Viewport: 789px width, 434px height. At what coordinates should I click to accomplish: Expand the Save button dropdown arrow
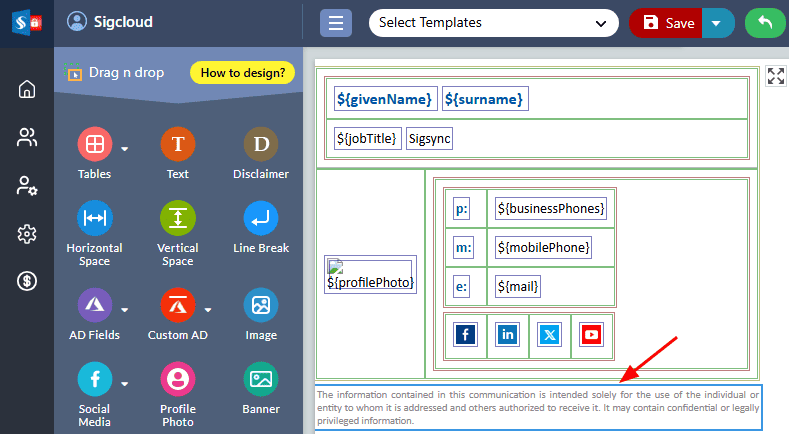(x=716, y=23)
